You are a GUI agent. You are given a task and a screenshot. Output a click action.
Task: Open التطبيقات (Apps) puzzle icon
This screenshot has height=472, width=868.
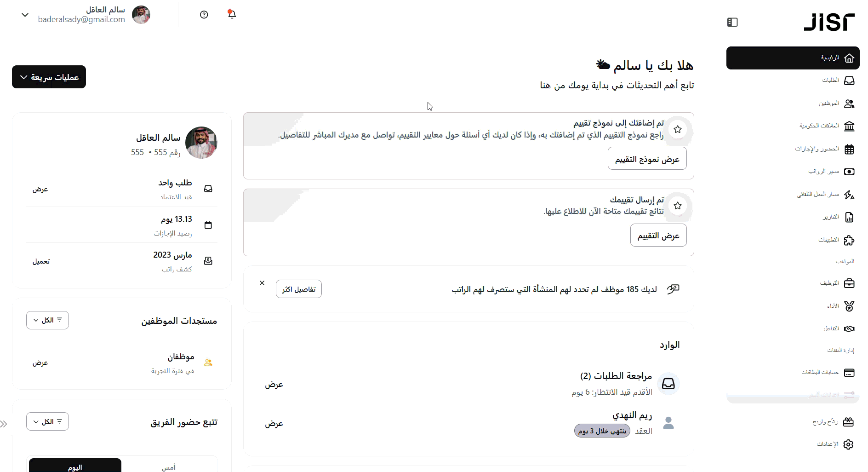click(x=849, y=240)
